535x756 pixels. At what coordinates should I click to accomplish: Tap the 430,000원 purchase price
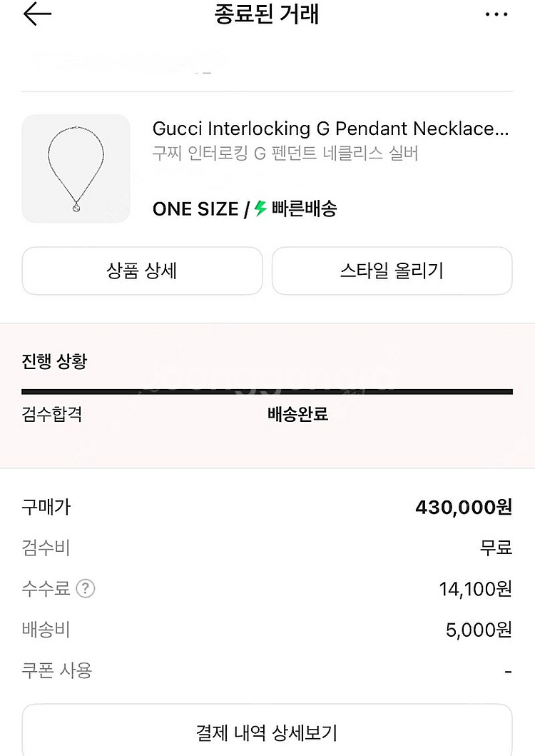click(x=464, y=508)
